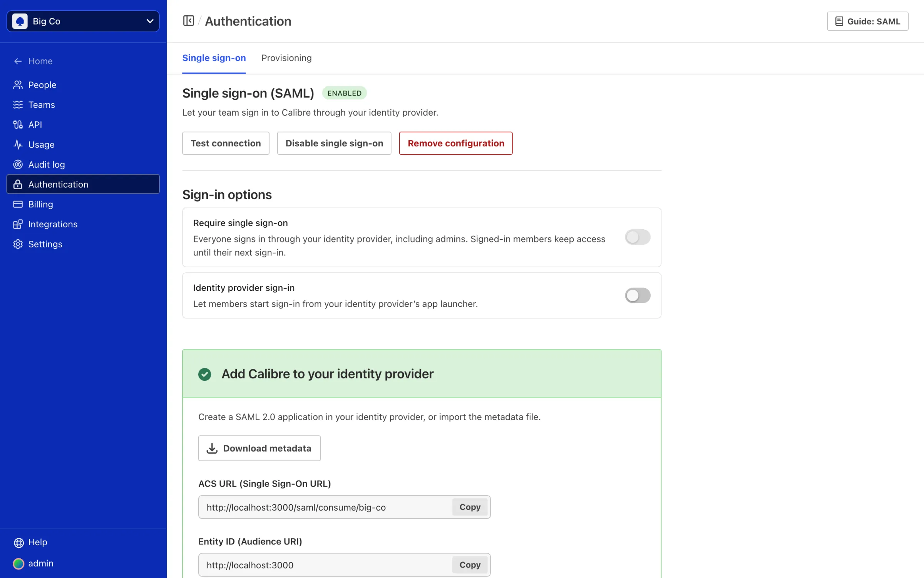Collapse the Add Calibre to your identity provider section

(422, 374)
